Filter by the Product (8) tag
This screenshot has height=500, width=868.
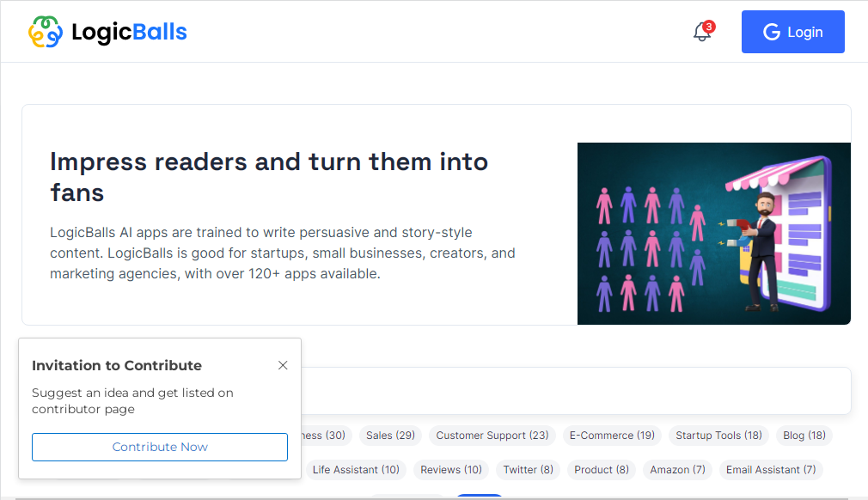tap(602, 470)
